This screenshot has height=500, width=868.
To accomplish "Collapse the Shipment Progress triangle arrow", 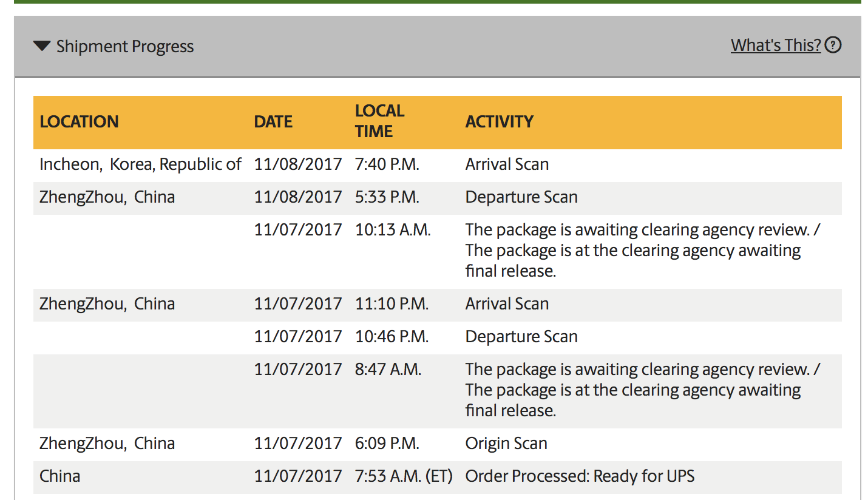I will pos(42,46).
